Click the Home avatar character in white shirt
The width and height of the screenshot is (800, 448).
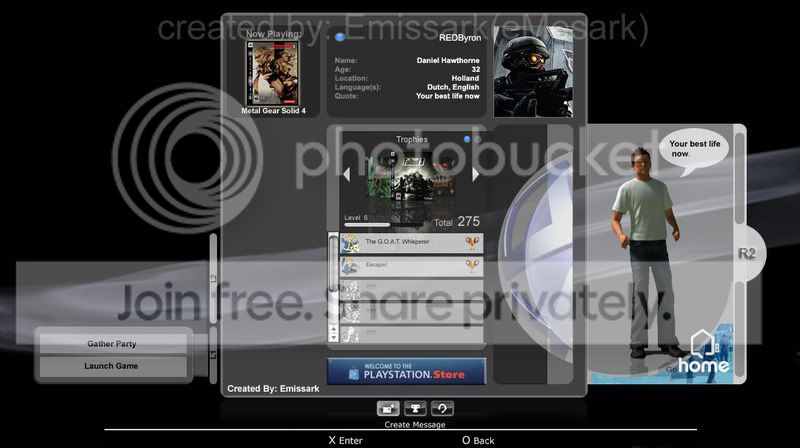(647, 253)
